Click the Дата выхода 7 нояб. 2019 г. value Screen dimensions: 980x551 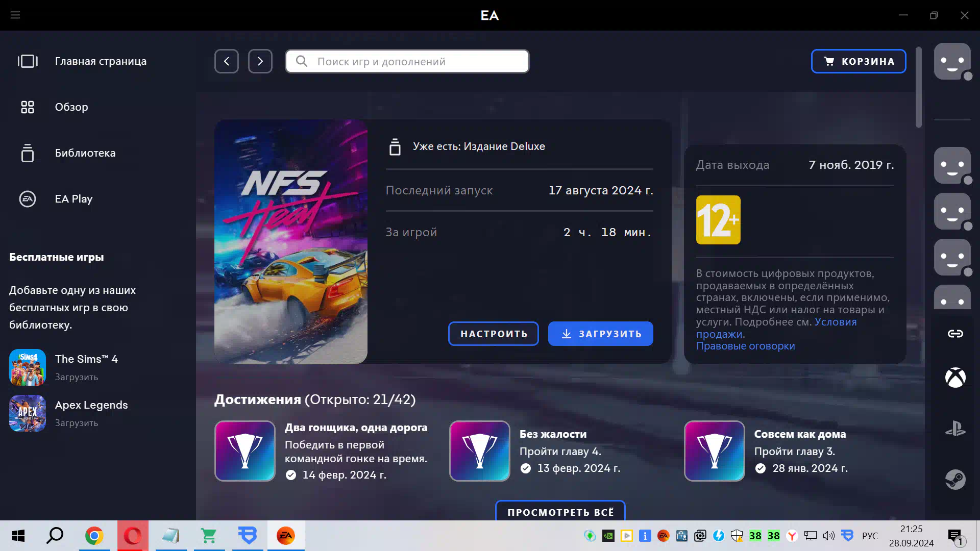tap(851, 165)
